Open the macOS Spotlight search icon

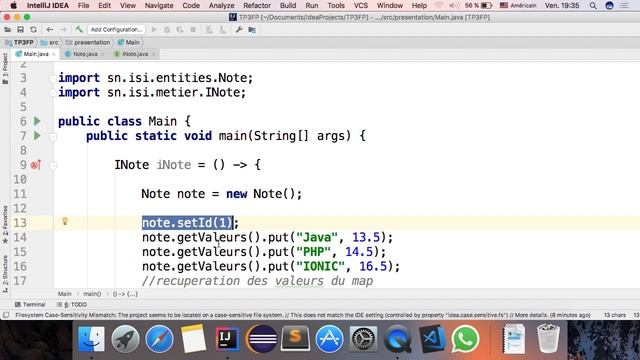(593, 6)
